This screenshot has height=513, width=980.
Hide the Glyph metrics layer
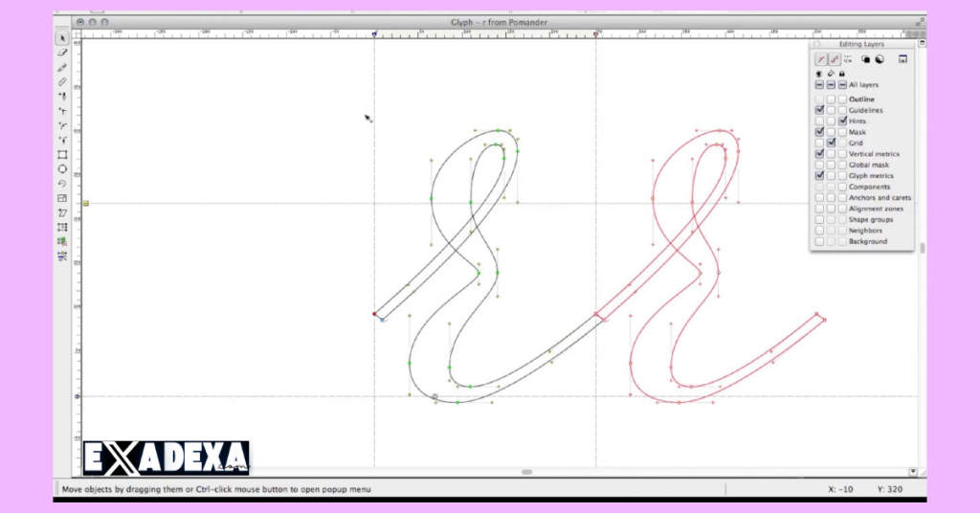click(819, 175)
